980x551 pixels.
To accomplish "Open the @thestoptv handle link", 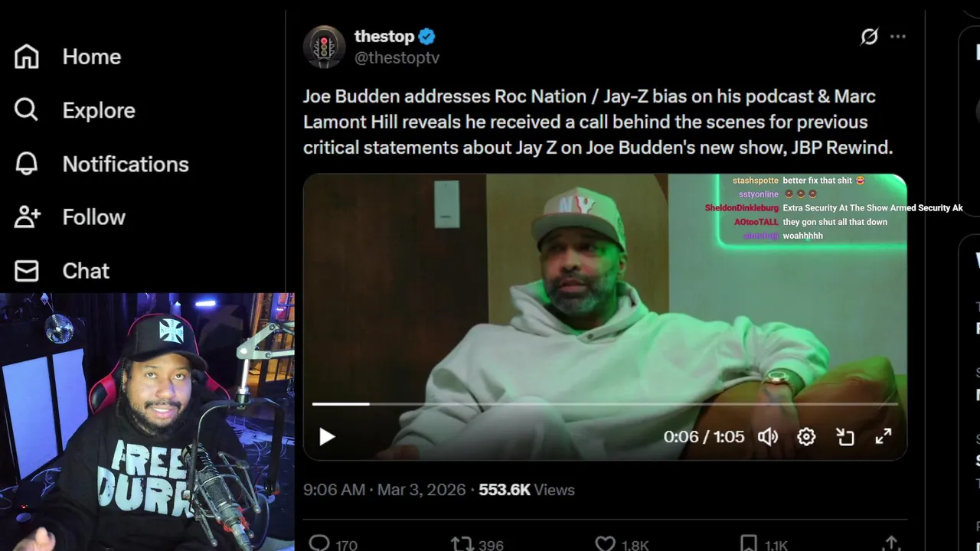I will 397,57.
